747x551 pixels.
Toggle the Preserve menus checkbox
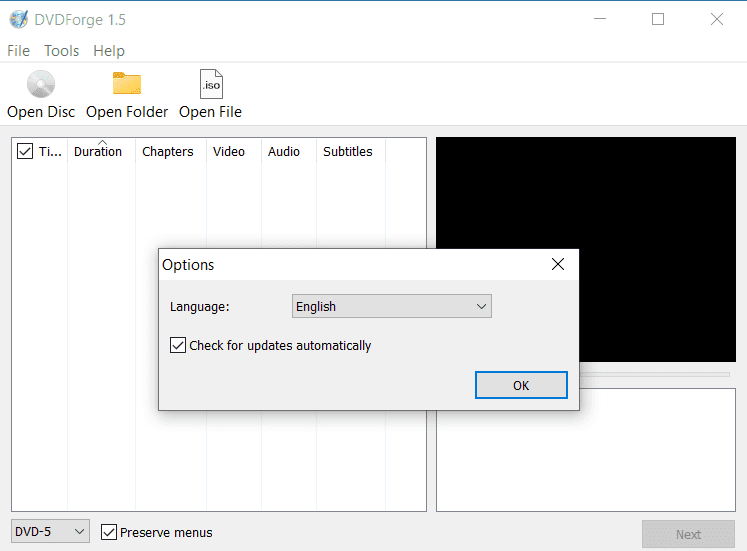(x=109, y=532)
